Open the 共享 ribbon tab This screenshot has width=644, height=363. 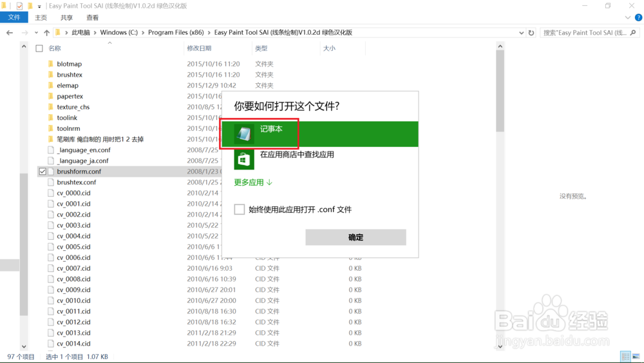[66, 17]
